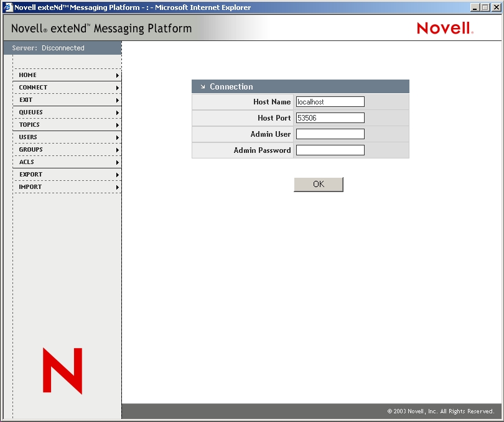Click the red Novell logo in header
The width and height of the screenshot is (504, 422).
pyautogui.click(x=445, y=28)
